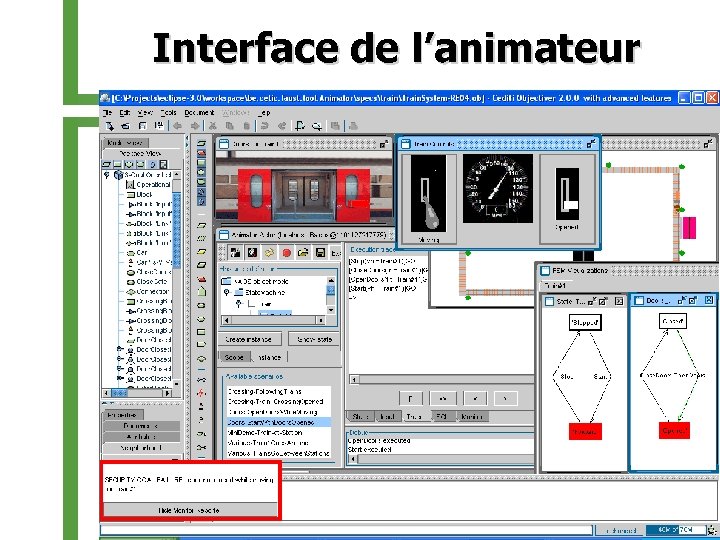Click the top parallelogram tool in palette

pos(201,143)
